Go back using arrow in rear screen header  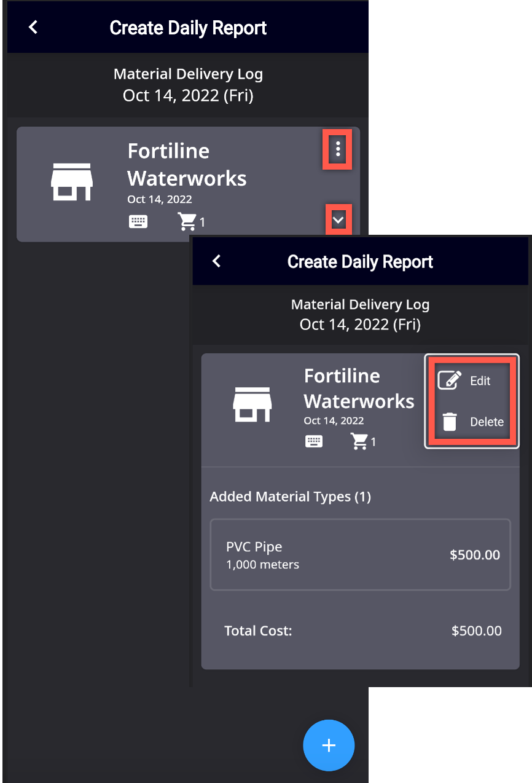coord(33,27)
